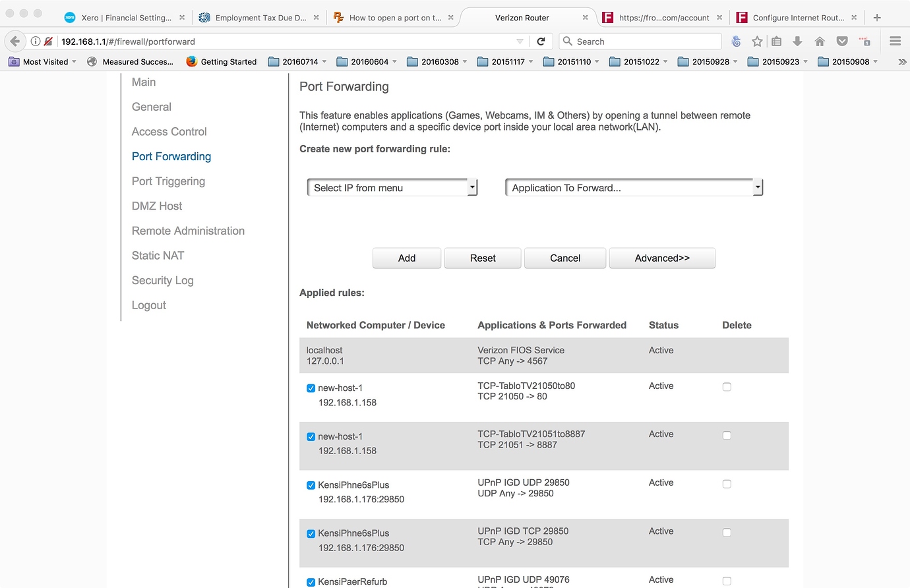Close the Verizon Router tab
This screenshot has width=910, height=588.
tap(585, 18)
